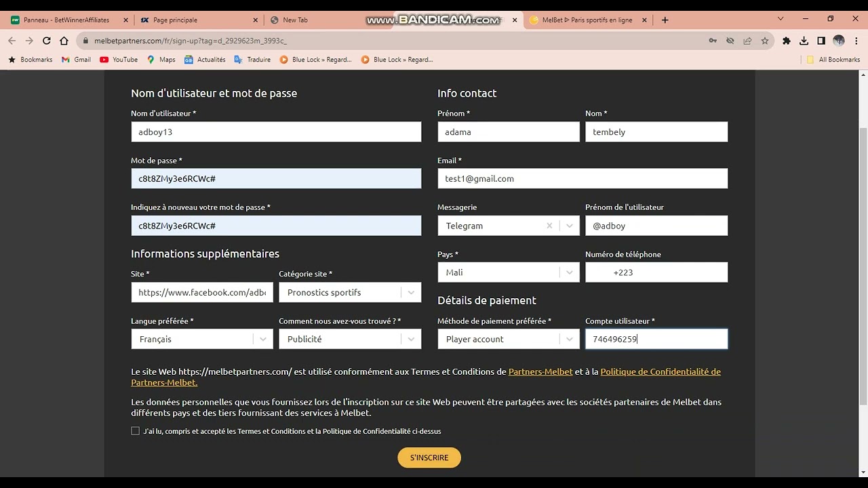Image resolution: width=868 pixels, height=488 pixels.
Task: Toggle the browser side panel icon
Action: [821, 41]
